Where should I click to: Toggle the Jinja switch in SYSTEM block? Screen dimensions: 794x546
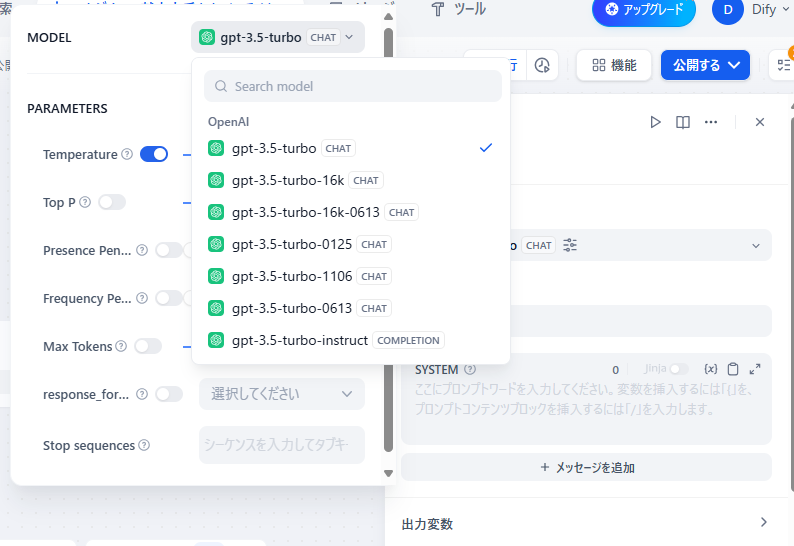[x=679, y=369]
